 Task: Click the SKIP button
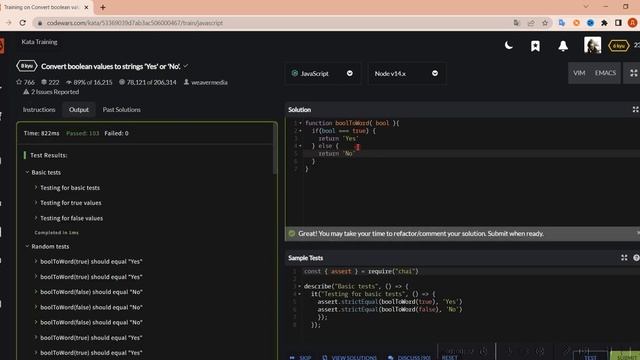301,358
